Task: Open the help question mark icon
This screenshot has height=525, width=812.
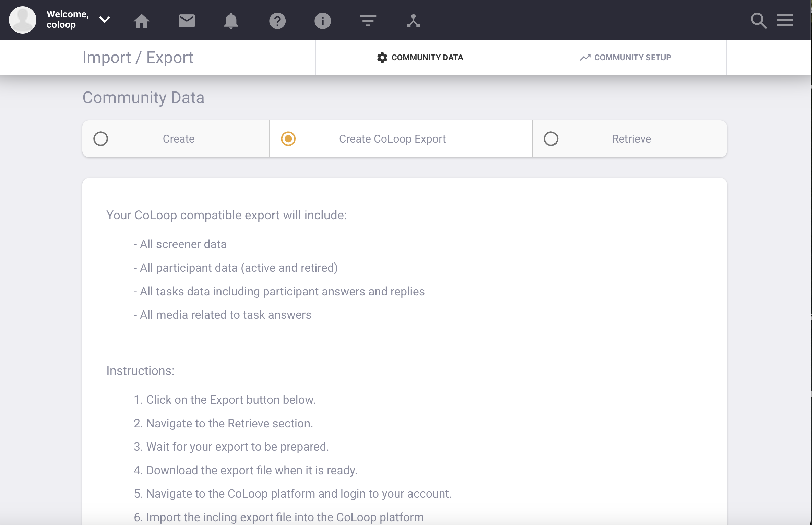Action: (x=277, y=21)
